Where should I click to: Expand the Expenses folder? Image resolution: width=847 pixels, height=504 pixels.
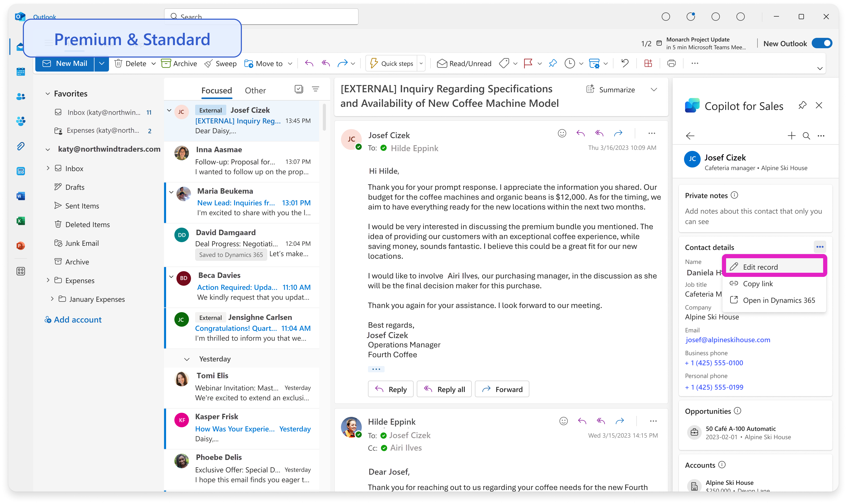coord(48,280)
